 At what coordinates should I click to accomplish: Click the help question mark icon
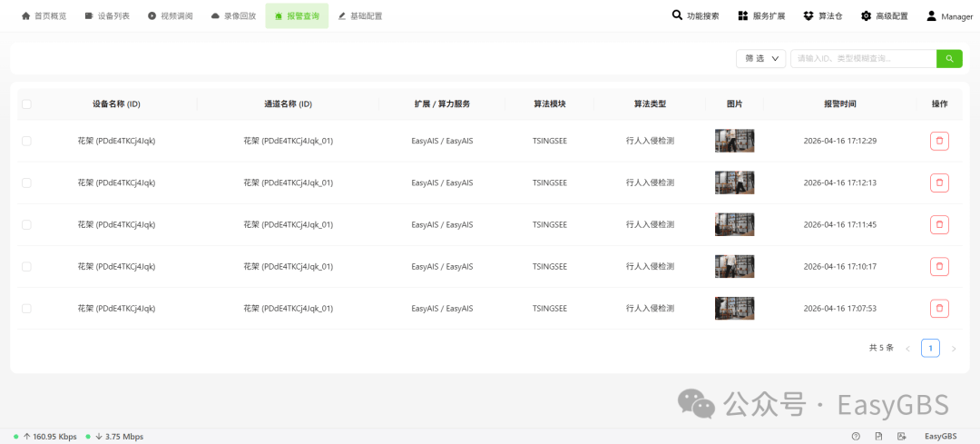(x=856, y=437)
